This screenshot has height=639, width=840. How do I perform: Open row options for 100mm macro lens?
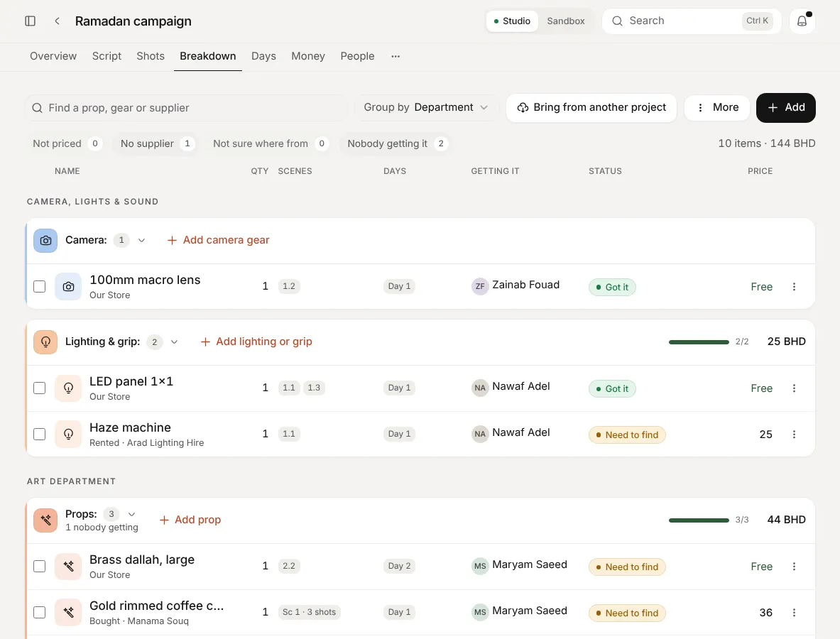click(794, 287)
